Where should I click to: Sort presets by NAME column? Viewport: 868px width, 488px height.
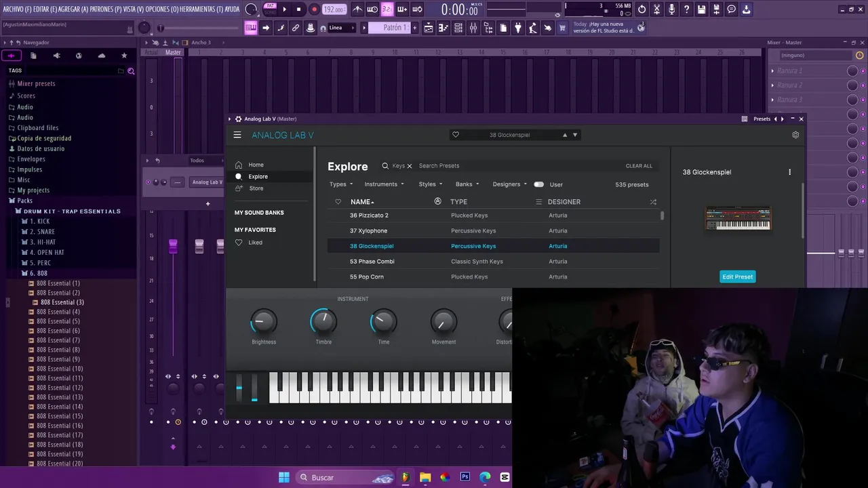362,202
